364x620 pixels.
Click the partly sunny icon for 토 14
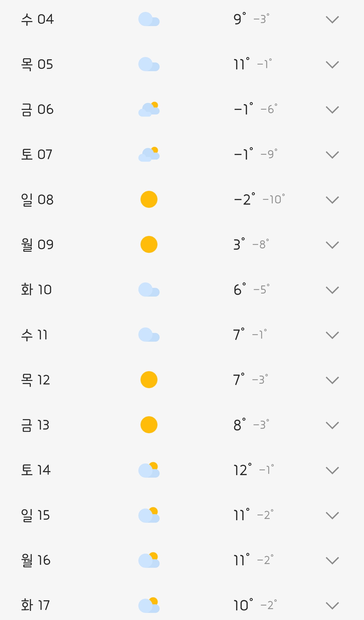tap(149, 470)
